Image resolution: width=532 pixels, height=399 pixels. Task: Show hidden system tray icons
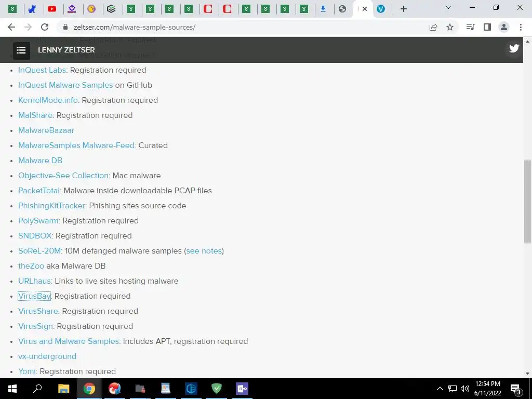(x=440, y=389)
